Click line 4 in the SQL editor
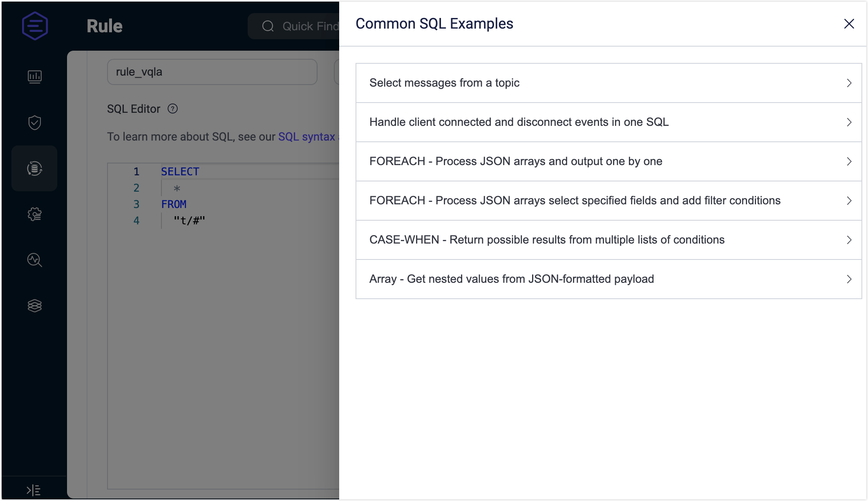 click(x=189, y=221)
